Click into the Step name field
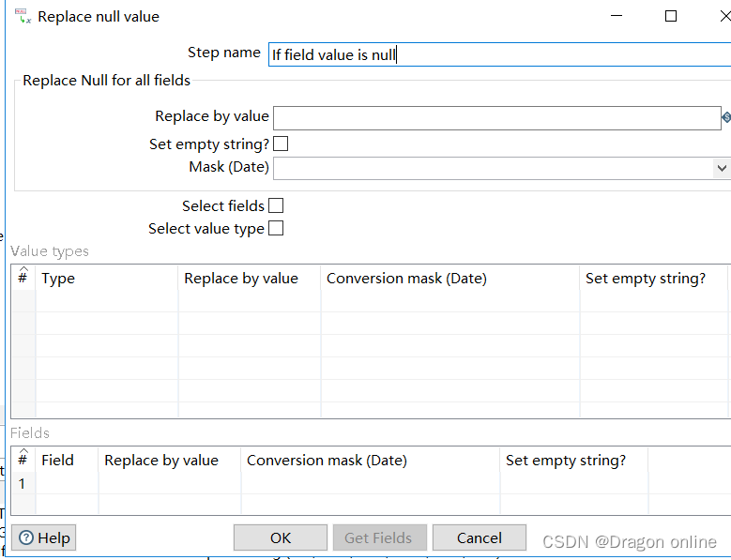 (500, 54)
